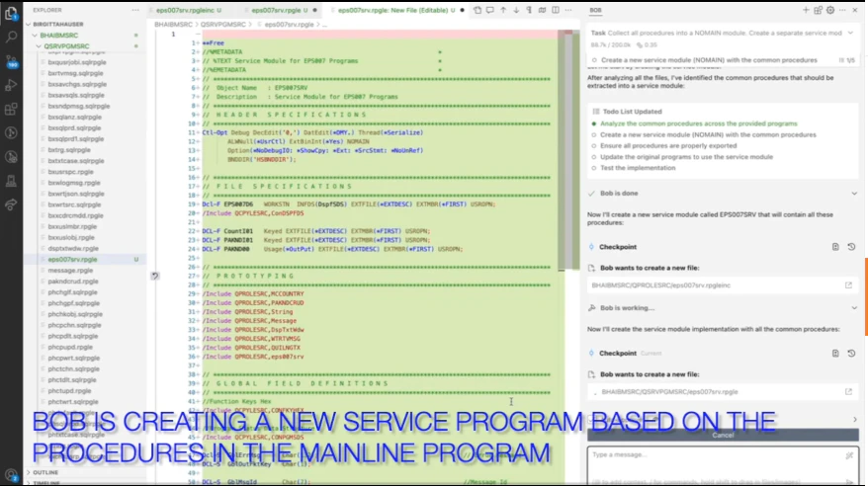Open the Explorer view in activity bar
This screenshot has height=486, width=868.
point(11,13)
